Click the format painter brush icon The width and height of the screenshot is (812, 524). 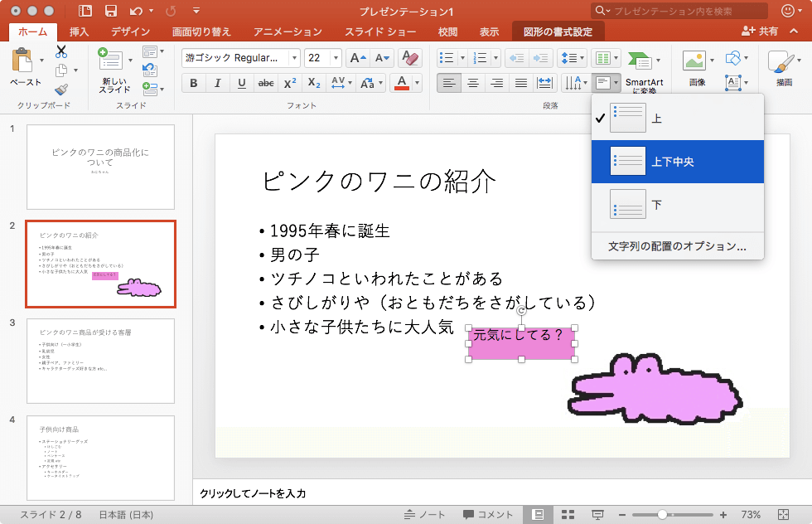tap(61, 89)
